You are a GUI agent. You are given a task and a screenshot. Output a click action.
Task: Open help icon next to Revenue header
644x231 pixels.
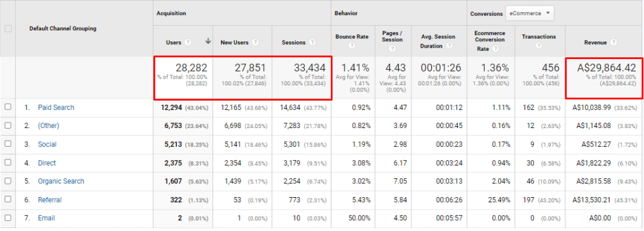point(614,42)
